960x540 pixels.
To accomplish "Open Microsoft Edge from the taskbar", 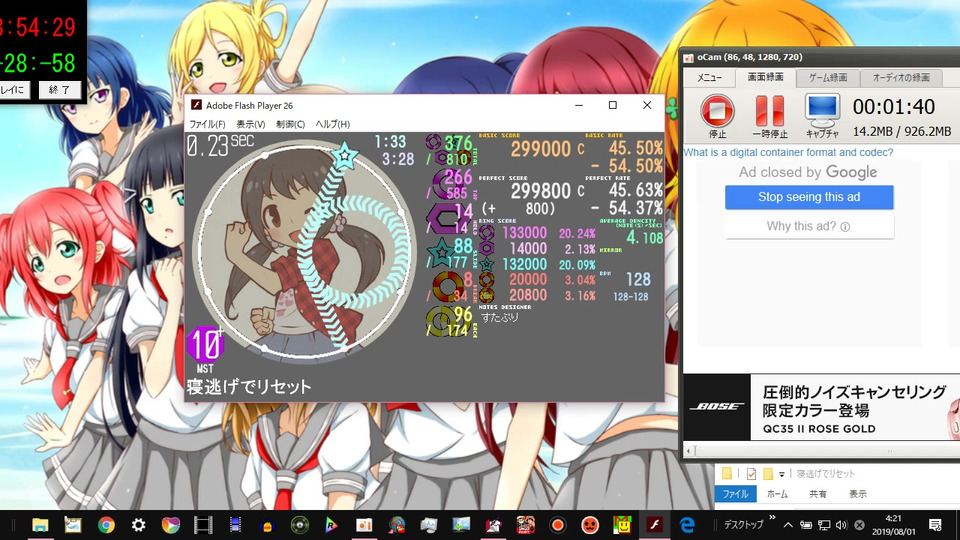I will pyautogui.click(x=687, y=525).
